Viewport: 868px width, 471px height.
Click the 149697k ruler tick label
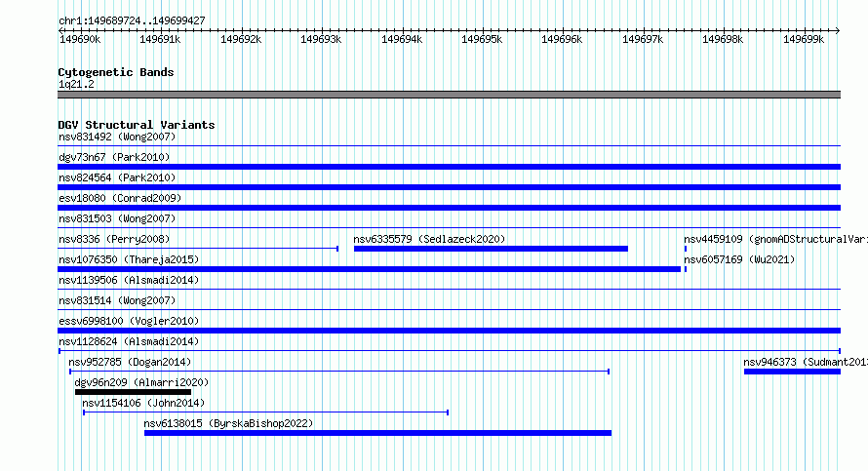(x=643, y=39)
